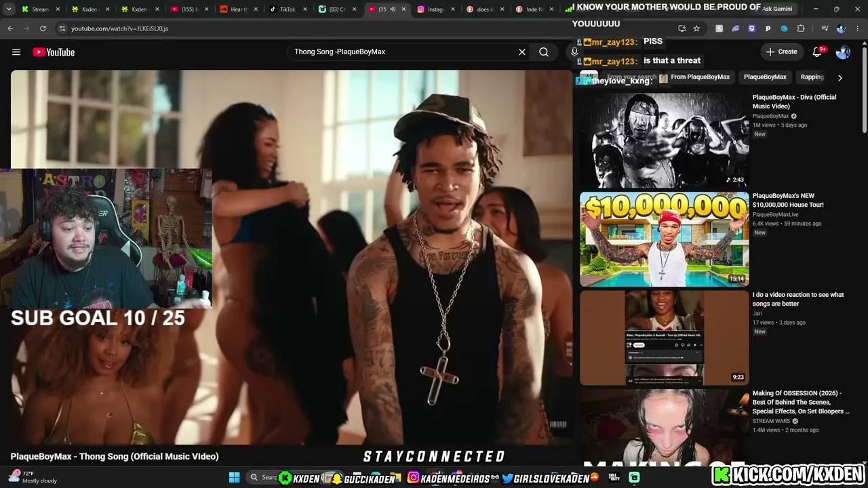Visit the PlaqueBoyMaxLive channel name
The image size is (868, 488).
775,215
